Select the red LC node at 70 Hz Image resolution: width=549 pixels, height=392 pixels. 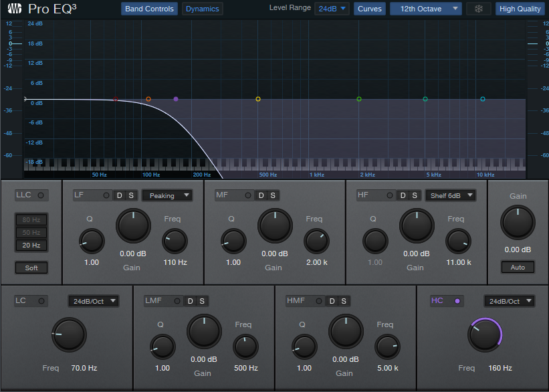click(x=116, y=100)
